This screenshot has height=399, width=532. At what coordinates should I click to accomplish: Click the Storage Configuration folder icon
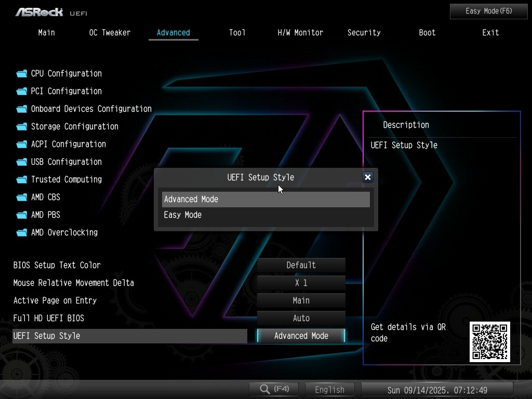click(21, 127)
